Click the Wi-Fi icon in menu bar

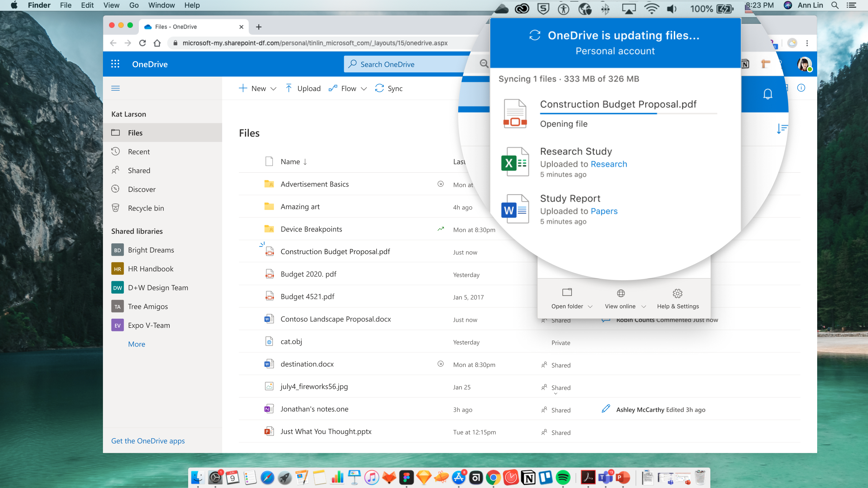point(651,8)
